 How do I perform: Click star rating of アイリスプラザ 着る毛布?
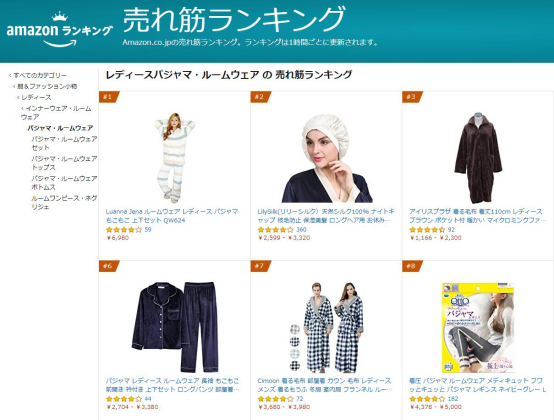[426, 230]
